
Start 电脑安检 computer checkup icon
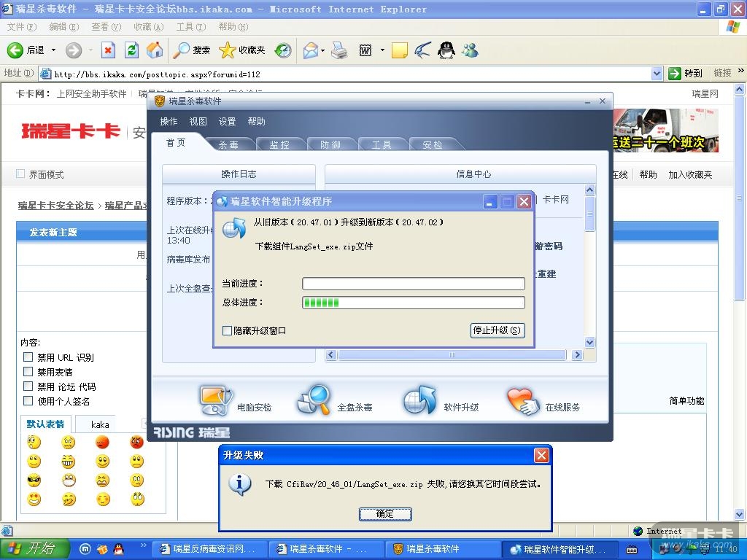[x=216, y=400]
